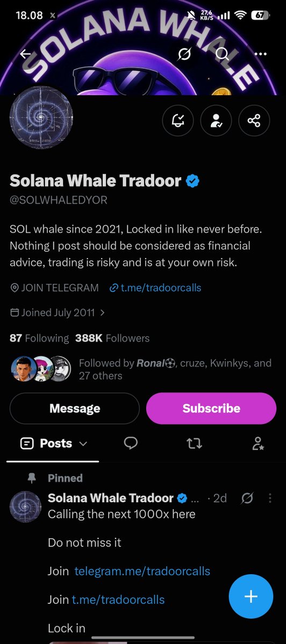View the 388K Followers list
286x644 pixels.
click(x=112, y=338)
